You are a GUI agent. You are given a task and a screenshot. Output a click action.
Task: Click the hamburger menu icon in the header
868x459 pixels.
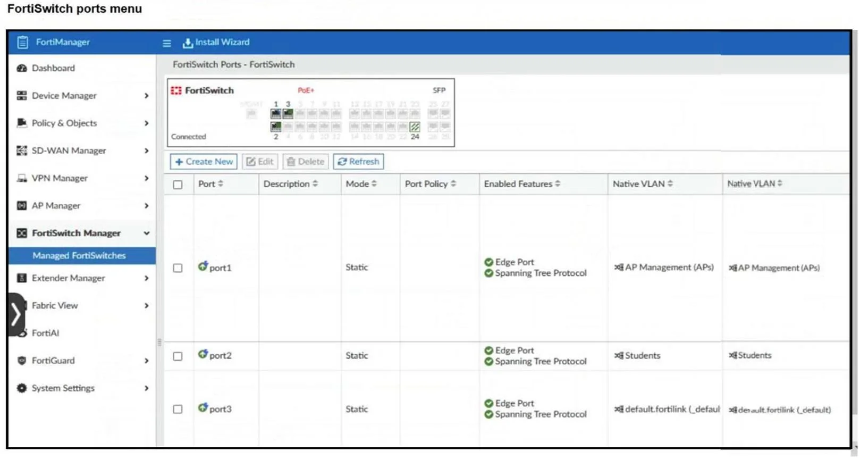[166, 43]
